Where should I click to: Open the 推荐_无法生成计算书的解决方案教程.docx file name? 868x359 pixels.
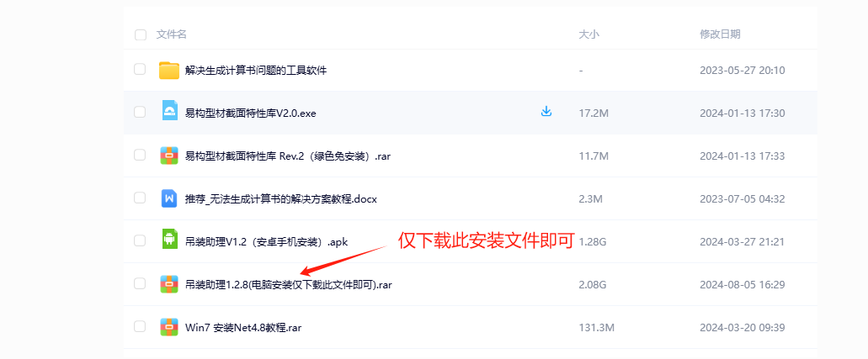click(x=280, y=199)
